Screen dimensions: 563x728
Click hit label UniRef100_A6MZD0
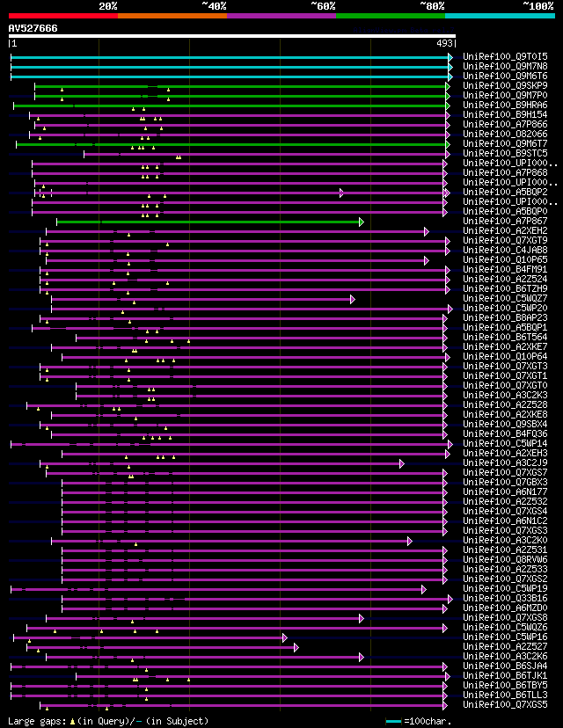pyautogui.click(x=505, y=608)
